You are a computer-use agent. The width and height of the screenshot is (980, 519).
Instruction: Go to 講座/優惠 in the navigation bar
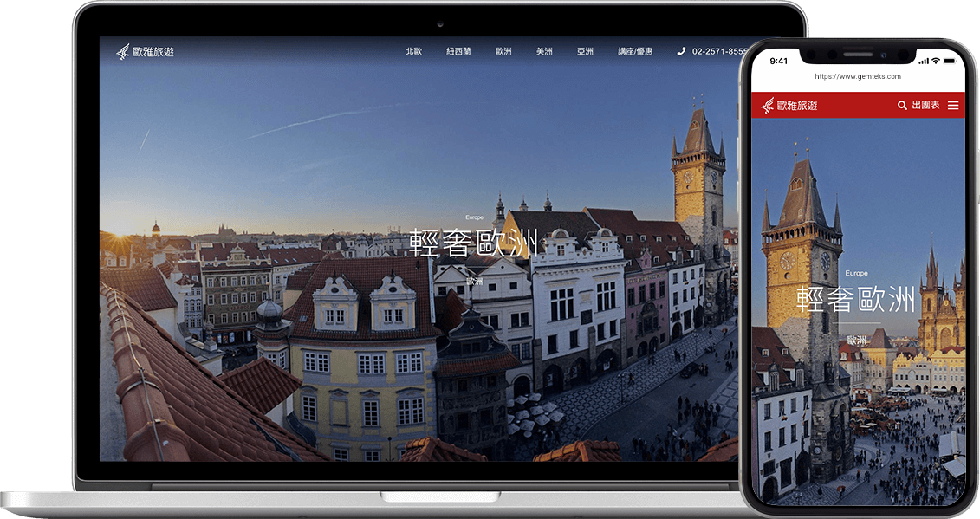635,52
